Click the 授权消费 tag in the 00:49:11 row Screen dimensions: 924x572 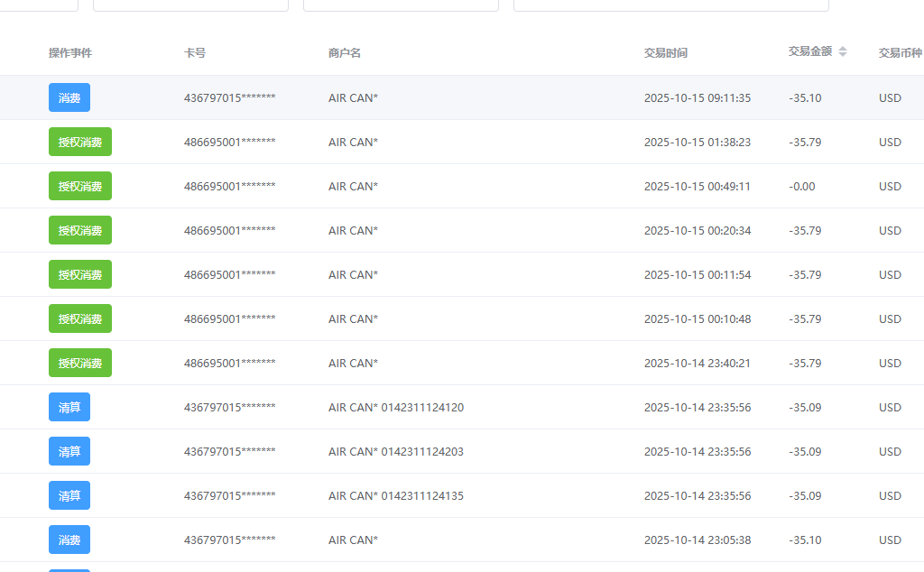pyautogui.click(x=80, y=186)
